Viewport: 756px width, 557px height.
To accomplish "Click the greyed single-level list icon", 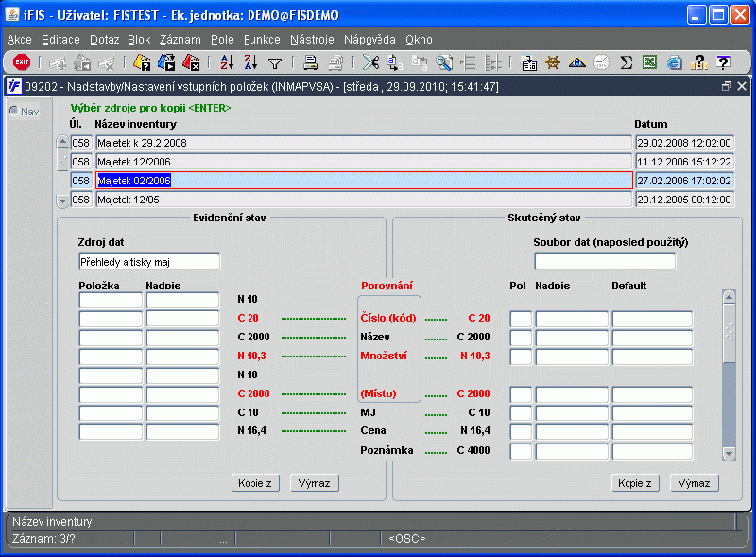I will click(468, 62).
